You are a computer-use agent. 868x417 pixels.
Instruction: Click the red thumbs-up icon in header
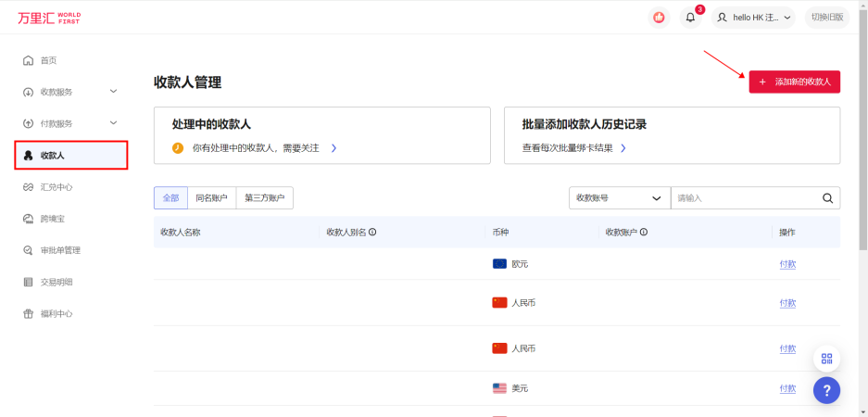pyautogui.click(x=659, y=18)
